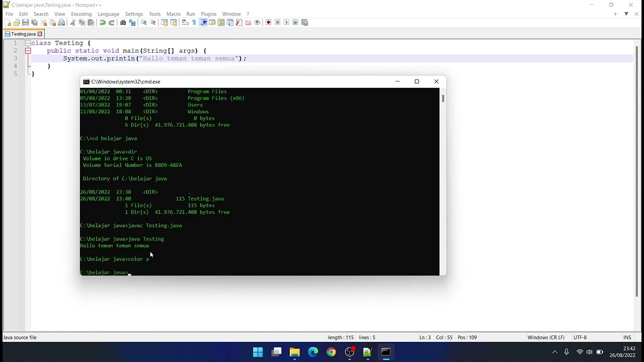Click the INS mode status indicator
The height and width of the screenshot is (362, 644).
click(627, 337)
